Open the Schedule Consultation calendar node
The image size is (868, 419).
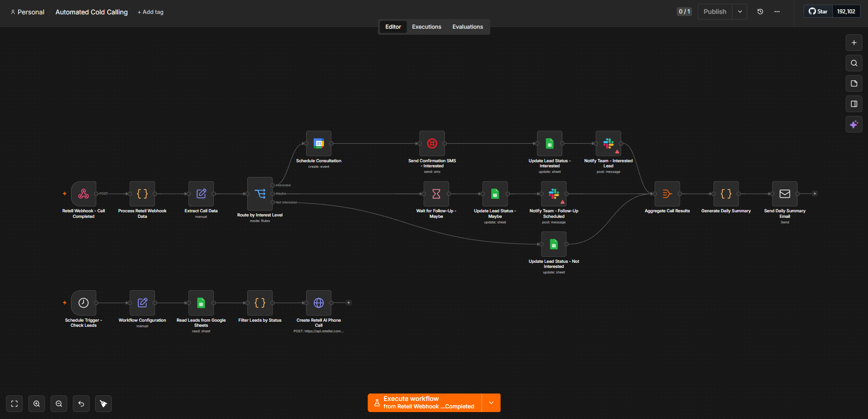(x=319, y=143)
